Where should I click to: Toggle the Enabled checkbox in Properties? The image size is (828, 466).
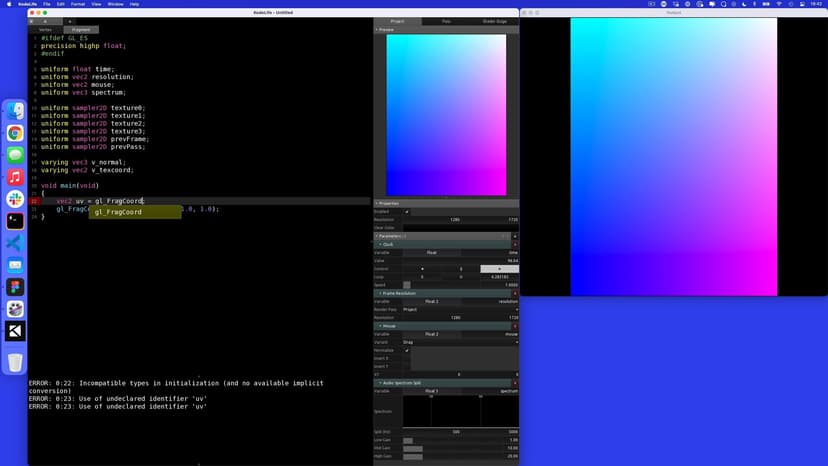point(407,211)
